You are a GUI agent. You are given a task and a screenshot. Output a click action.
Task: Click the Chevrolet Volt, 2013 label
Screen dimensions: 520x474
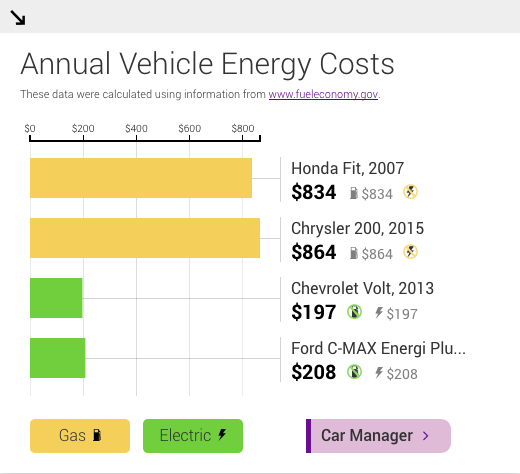362,288
